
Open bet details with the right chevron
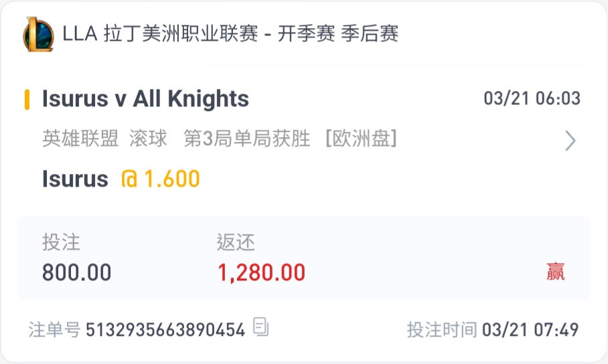(x=570, y=141)
